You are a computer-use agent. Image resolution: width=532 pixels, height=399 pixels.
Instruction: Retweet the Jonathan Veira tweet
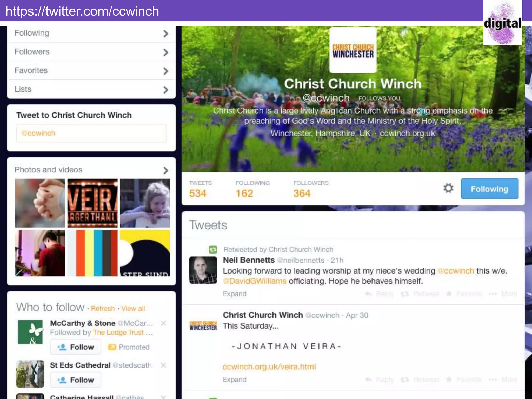tap(420, 380)
